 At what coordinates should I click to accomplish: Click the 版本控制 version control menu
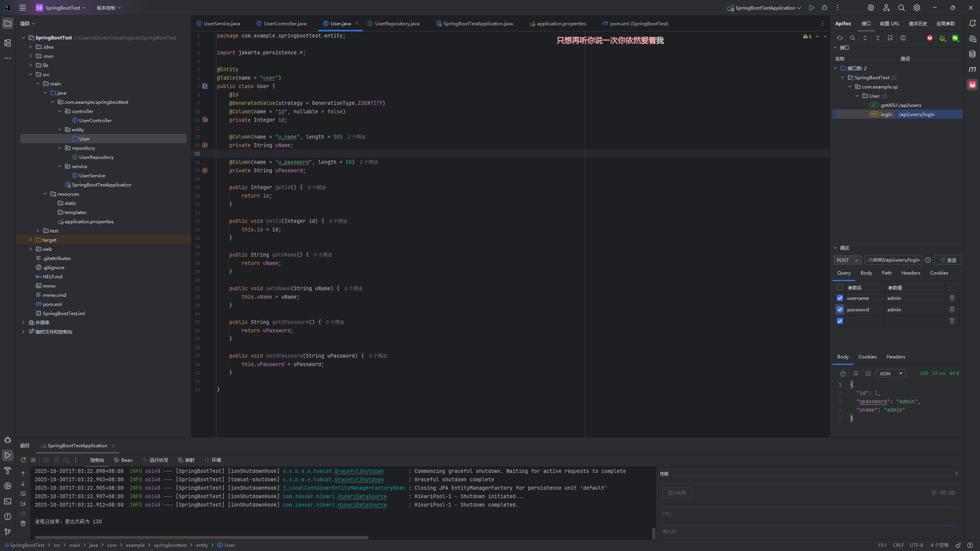[x=108, y=8]
